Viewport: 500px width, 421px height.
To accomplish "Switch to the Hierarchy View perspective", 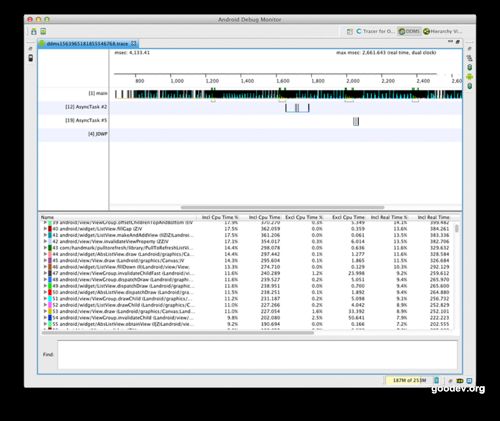I will point(443,31).
